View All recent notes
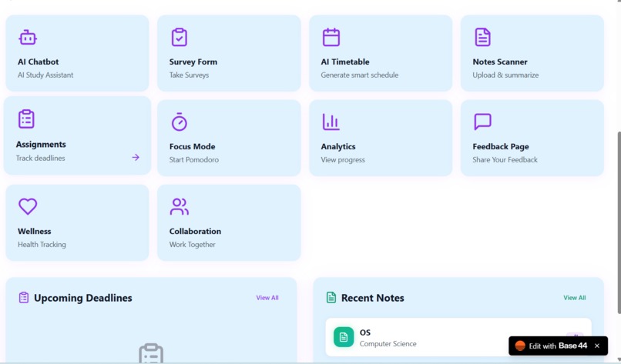Image resolution: width=621 pixels, height=364 pixels. [575, 298]
